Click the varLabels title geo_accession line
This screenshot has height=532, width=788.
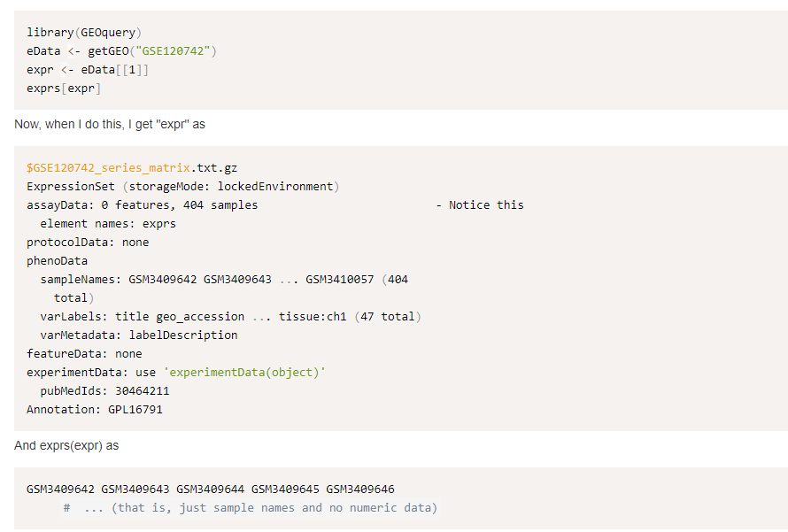[x=231, y=317]
